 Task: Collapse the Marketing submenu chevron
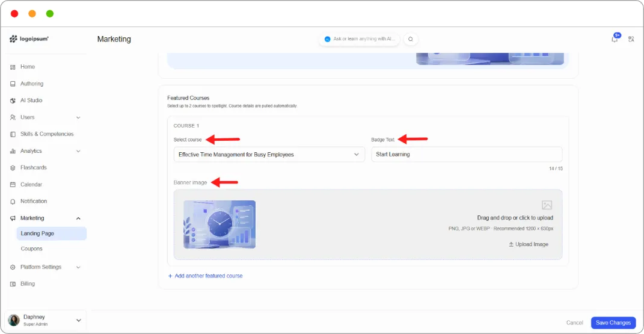pos(78,218)
